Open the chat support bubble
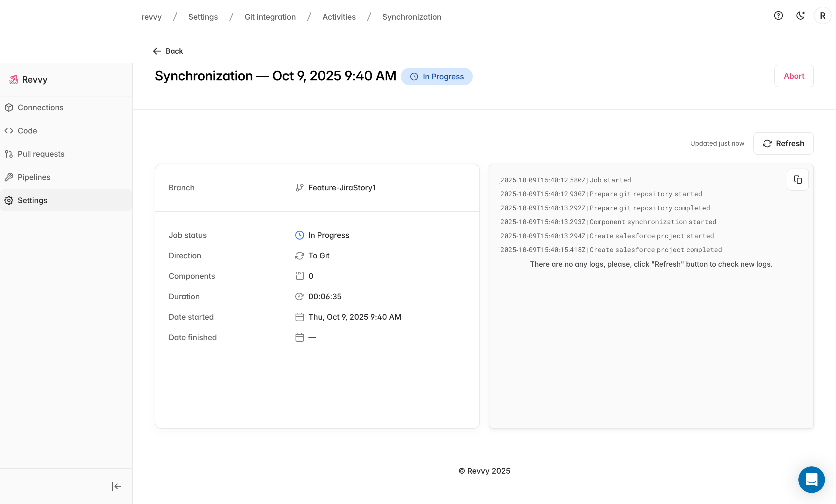This screenshot has height=504, width=836. pyautogui.click(x=811, y=479)
